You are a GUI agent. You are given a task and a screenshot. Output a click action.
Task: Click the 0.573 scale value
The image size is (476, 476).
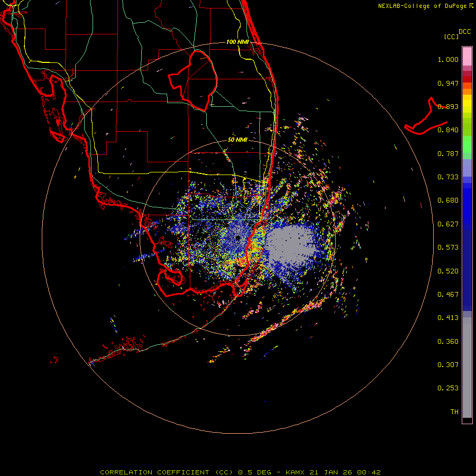(448, 248)
